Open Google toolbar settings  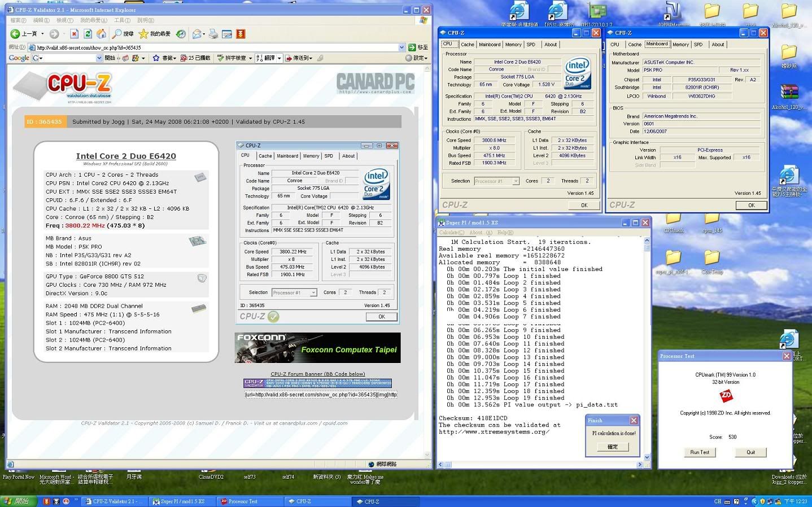417,58
